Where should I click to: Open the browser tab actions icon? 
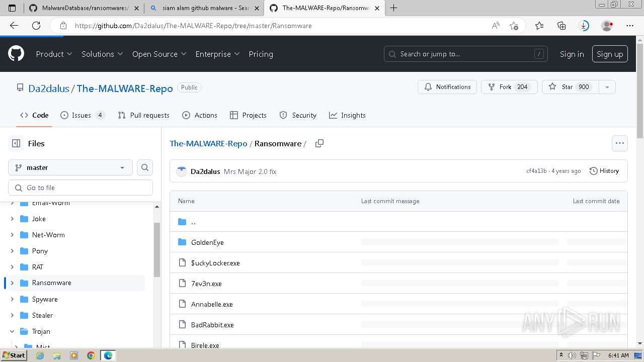click(x=12, y=8)
